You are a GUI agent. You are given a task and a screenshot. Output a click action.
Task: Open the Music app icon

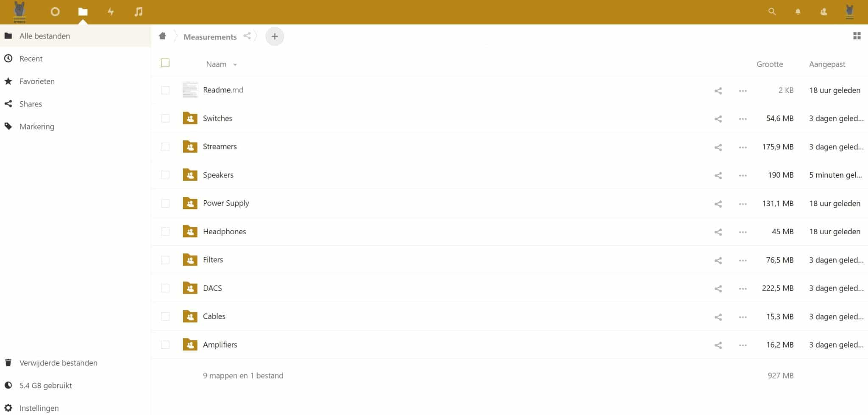pyautogui.click(x=139, y=12)
